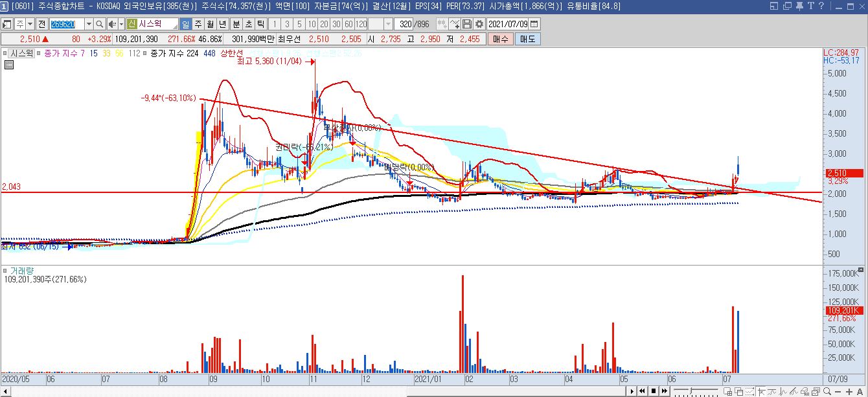
Task: Click the overlapping windows icon in bottom bar
Action: [x=739, y=391]
